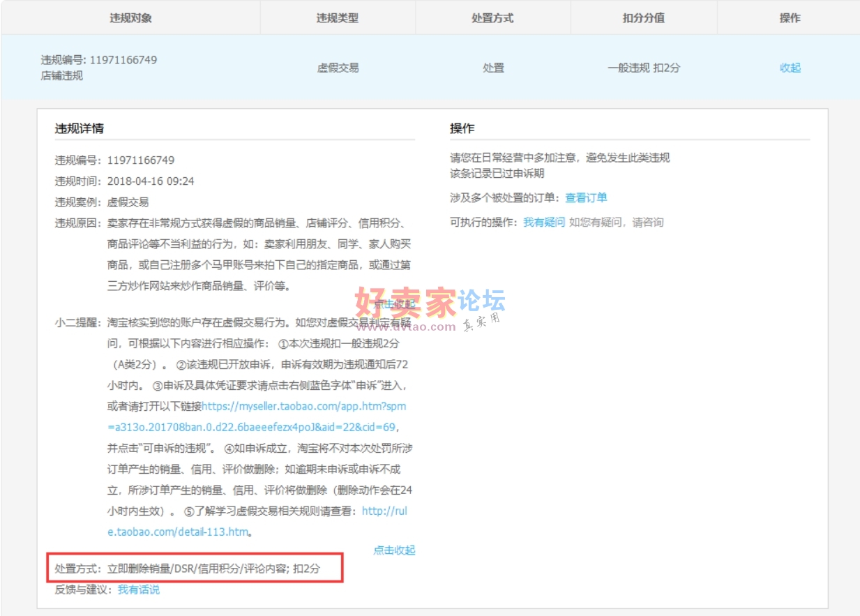This screenshot has width=860, height=616.
Task: Click the 我有疑问 link
Action: click(544, 222)
